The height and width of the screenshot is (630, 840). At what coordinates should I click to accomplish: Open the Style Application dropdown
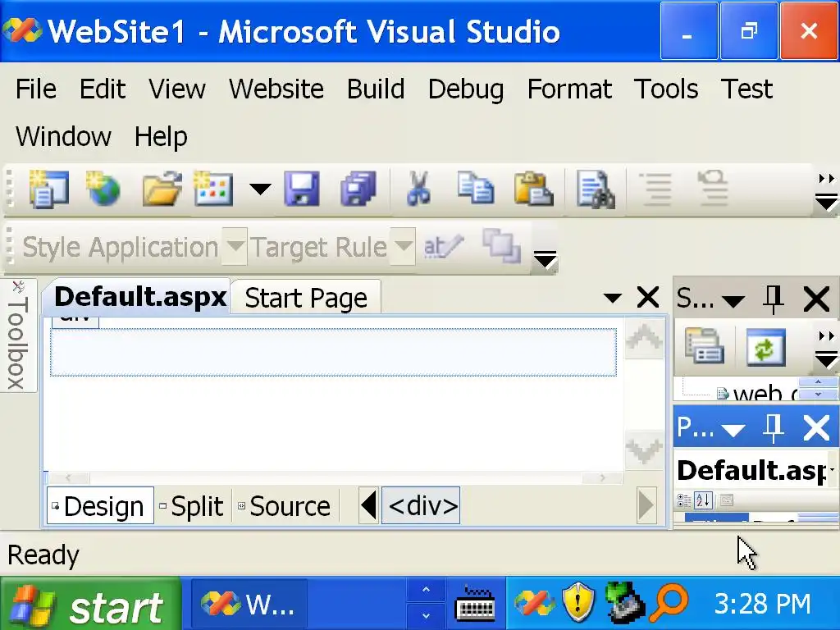(x=235, y=246)
